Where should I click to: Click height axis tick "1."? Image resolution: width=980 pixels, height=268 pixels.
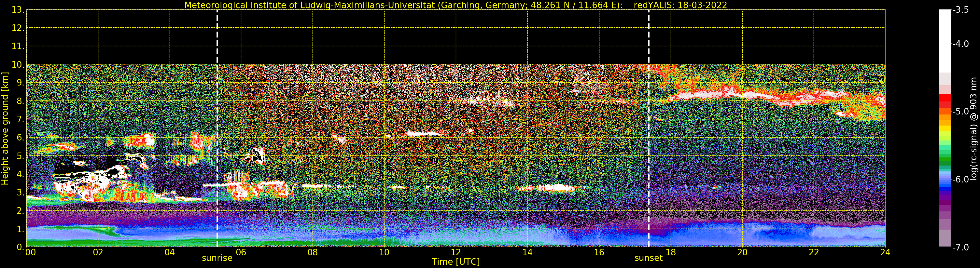coord(20,229)
